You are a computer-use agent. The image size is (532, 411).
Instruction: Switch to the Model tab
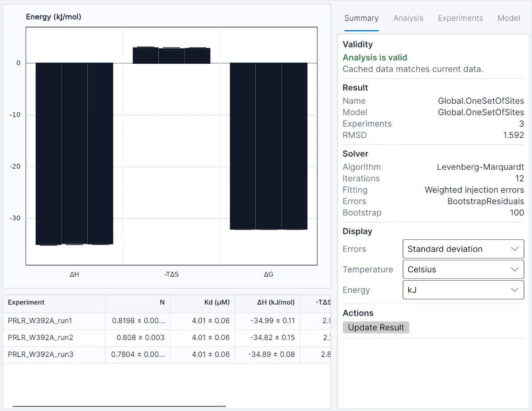[x=509, y=18]
